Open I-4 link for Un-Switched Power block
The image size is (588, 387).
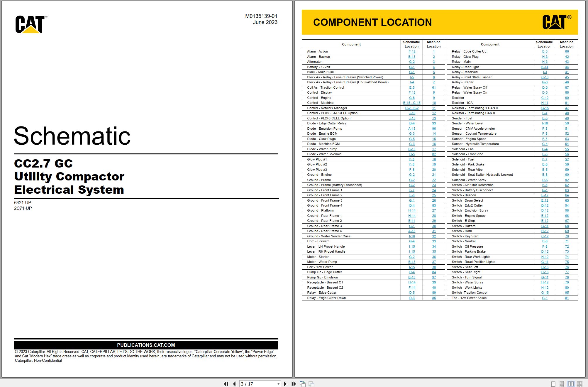pos(412,82)
